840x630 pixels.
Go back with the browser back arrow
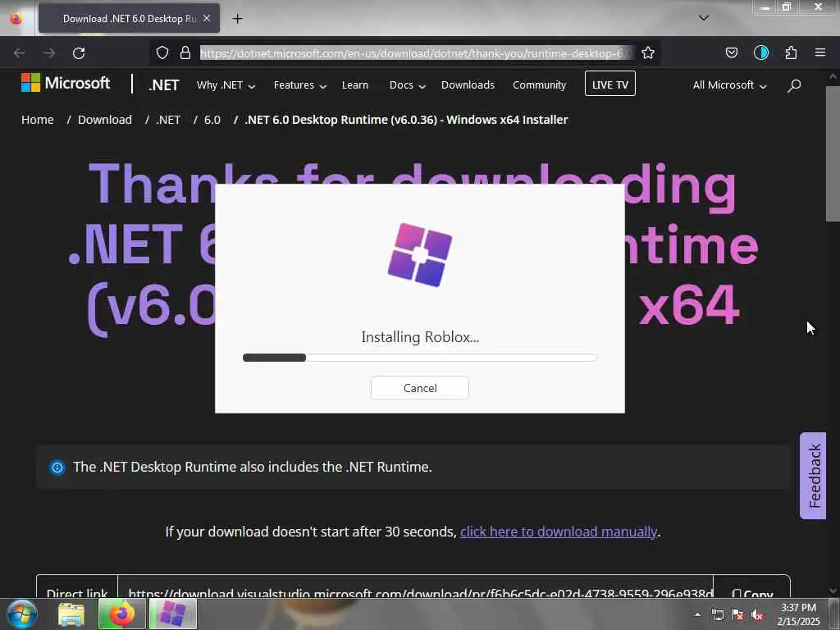pyautogui.click(x=20, y=53)
